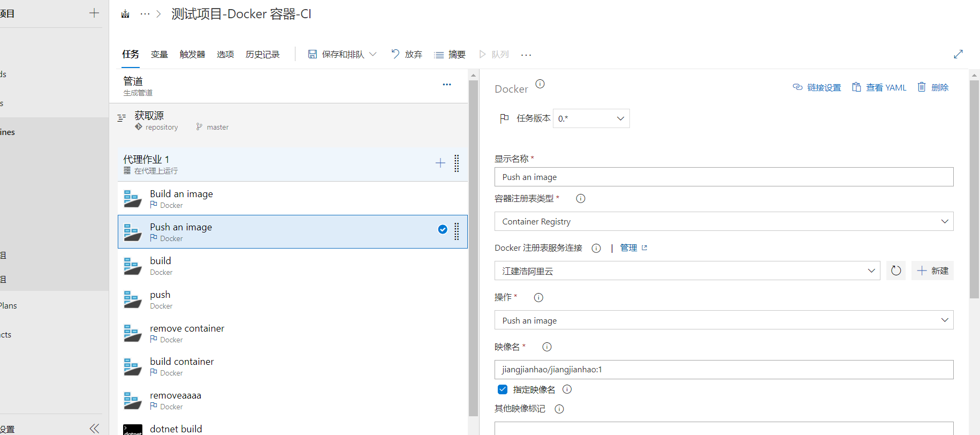This screenshot has height=435, width=980.
Task: Click drag handle of 代理作业 1
Action: pos(457,163)
